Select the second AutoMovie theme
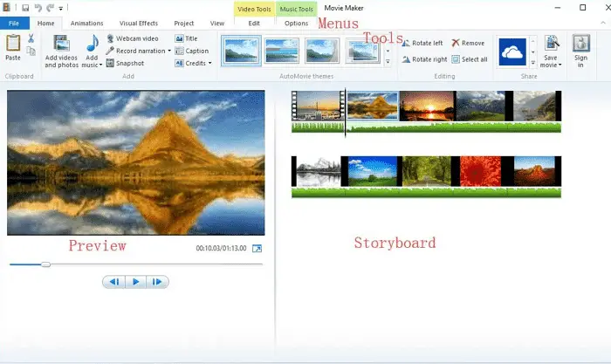611x364 pixels. tap(281, 51)
